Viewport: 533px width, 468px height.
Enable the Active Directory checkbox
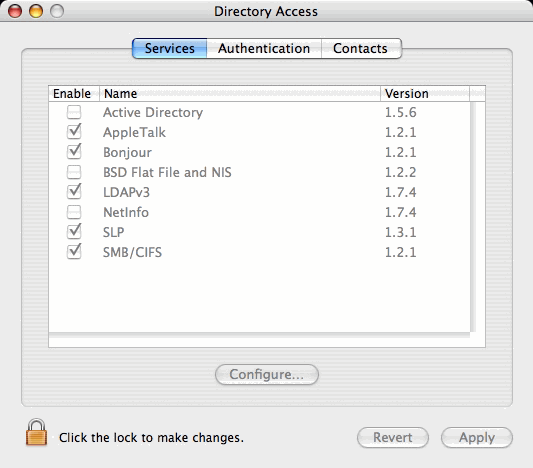pyautogui.click(x=74, y=112)
